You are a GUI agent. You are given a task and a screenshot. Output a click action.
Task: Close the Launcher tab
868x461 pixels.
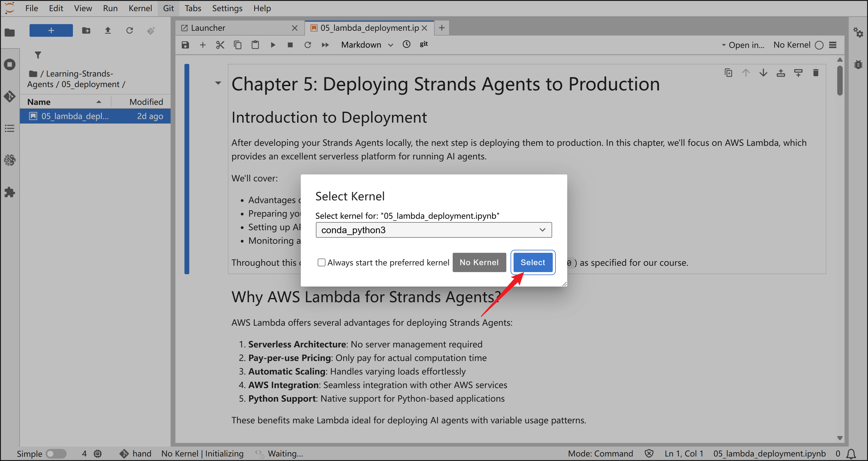click(294, 28)
